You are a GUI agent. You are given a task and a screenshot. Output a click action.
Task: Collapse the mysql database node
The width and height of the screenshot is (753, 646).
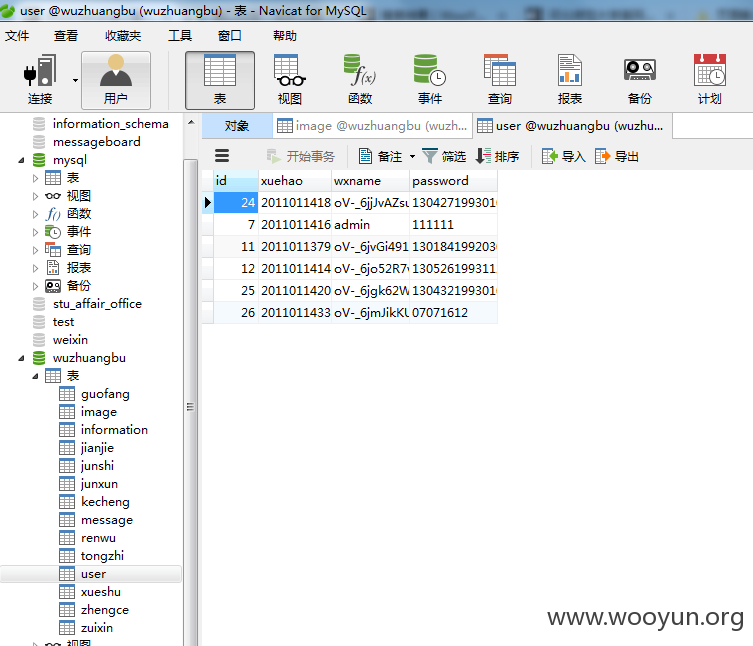click(x=21, y=160)
